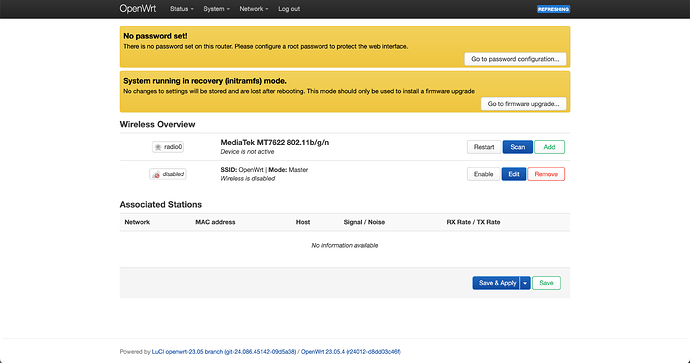Click the OpenWrt logo
This screenshot has width=690, height=363.
point(138,9)
